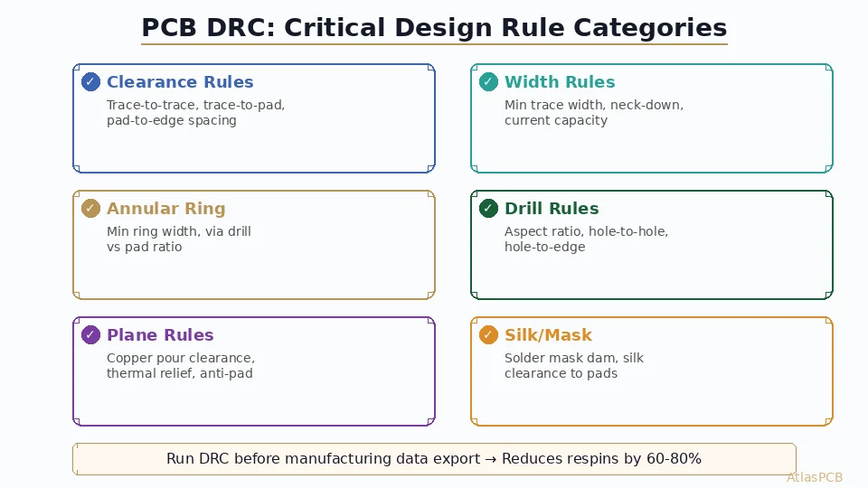Click the teal checkmark icon beside Width Rules
The height and width of the screenshot is (488, 868).
488,82
